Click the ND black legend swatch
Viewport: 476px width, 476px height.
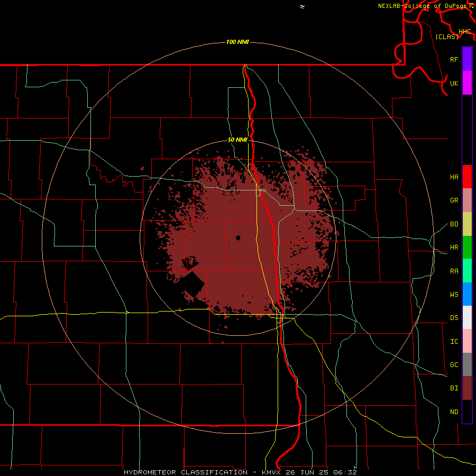point(467,411)
